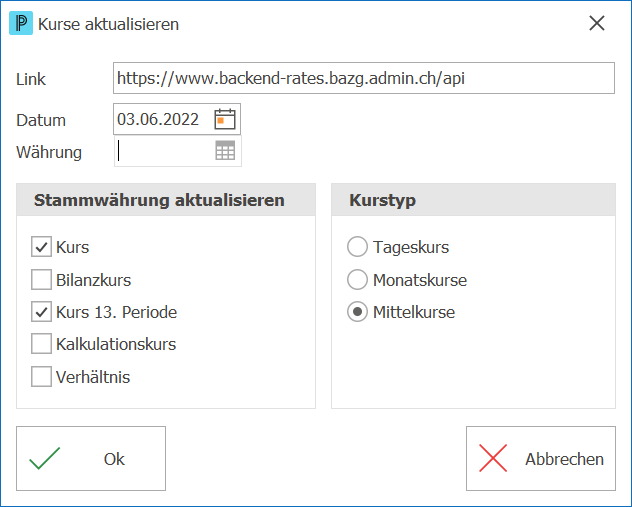
Task: Close the Kurse aktualisieren dialog
Action: tap(597, 23)
